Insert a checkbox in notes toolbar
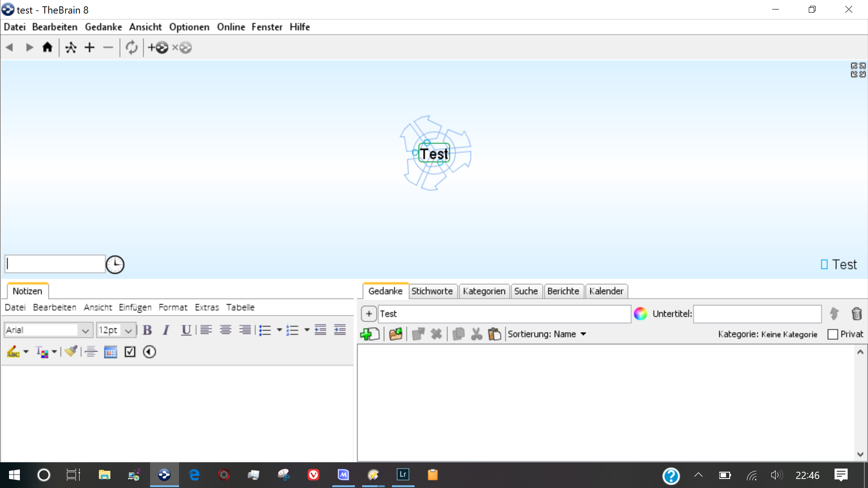Screen dimensions: 868x488 pos(130,352)
